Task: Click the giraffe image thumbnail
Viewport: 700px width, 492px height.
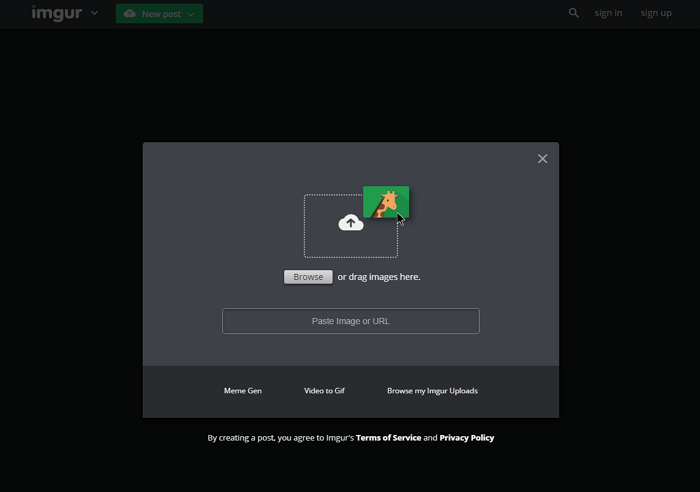Action: click(384, 202)
